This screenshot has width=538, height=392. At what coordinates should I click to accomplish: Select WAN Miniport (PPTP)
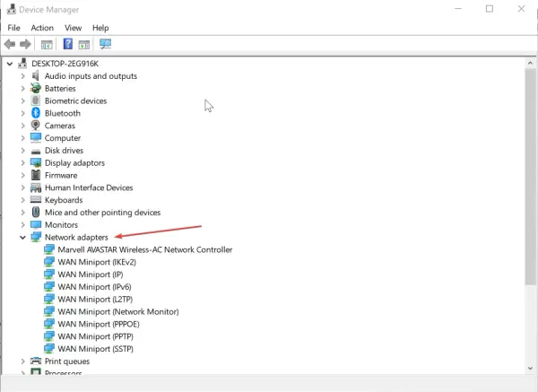coord(95,336)
